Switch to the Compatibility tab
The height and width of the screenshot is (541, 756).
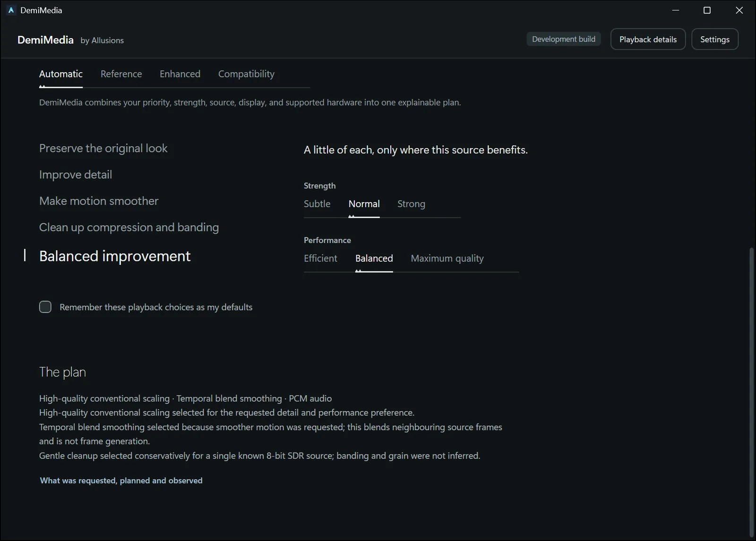coord(246,74)
